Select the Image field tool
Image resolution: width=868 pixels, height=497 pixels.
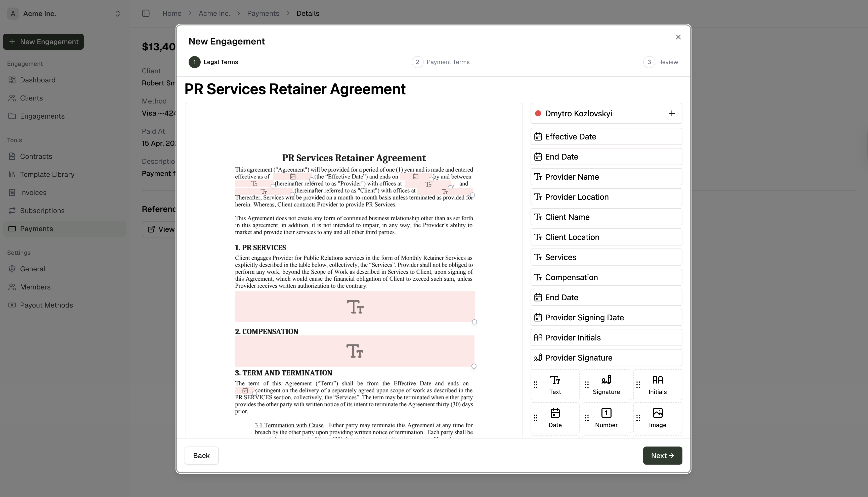coord(657,417)
